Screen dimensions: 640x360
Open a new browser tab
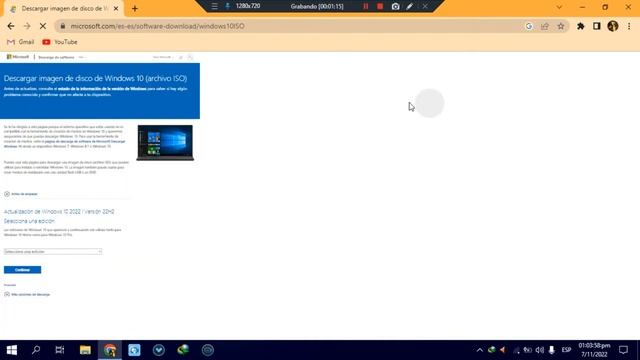tap(135, 9)
